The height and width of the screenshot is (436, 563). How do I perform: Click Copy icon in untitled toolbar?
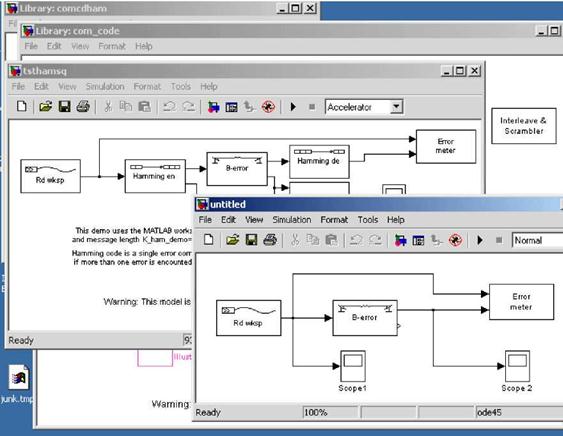coord(313,240)
